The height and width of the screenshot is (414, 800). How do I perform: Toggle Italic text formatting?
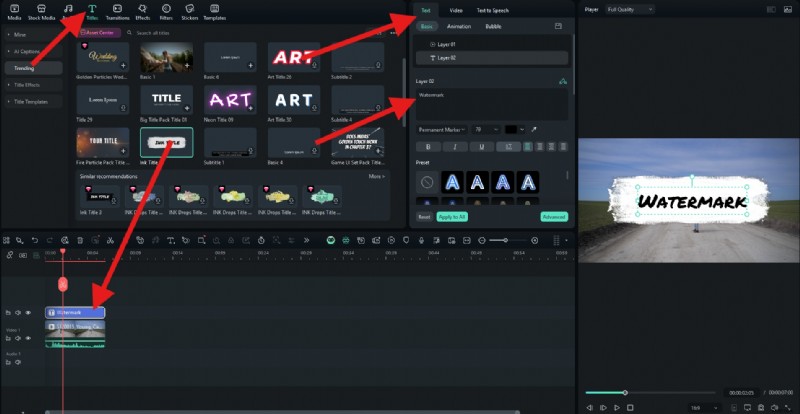(455, 147)
